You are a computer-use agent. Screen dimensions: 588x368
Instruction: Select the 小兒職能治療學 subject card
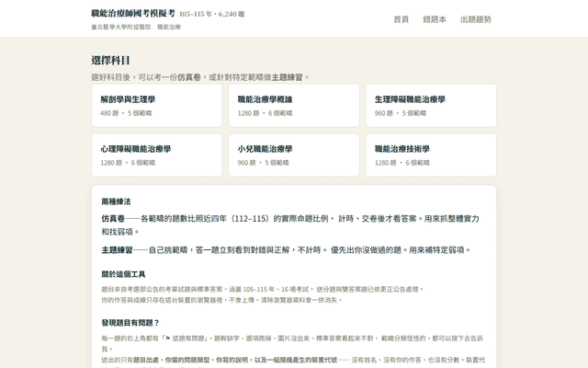click(x=294, y=155)
